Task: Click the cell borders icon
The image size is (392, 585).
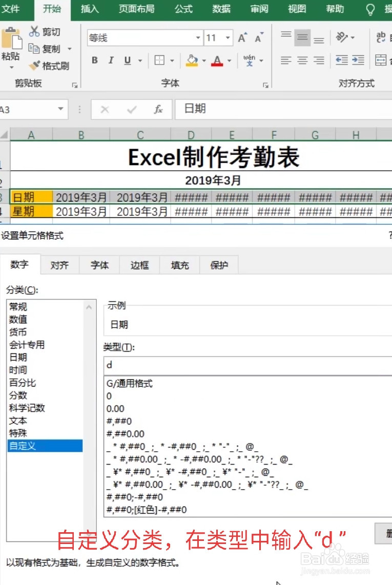Action: pos(160,60)
